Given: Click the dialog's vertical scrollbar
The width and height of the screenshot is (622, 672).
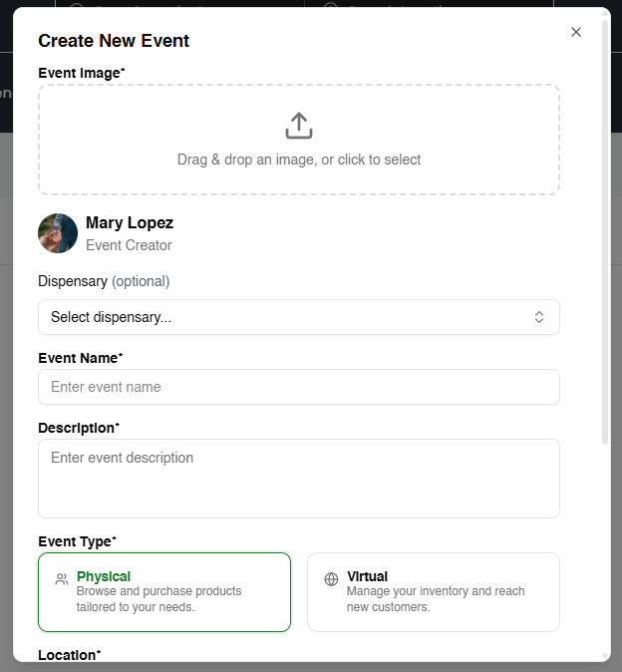Looking at the screenshot, I should click(605, 229).
